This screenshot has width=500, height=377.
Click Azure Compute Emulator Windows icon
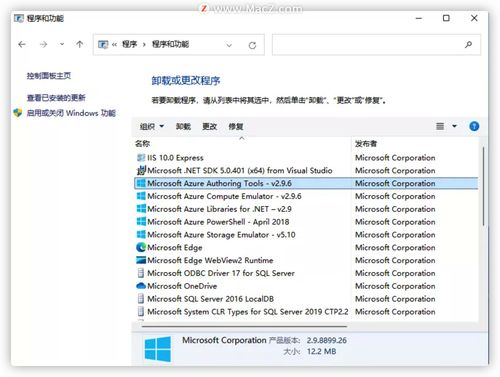pos(141,196)
